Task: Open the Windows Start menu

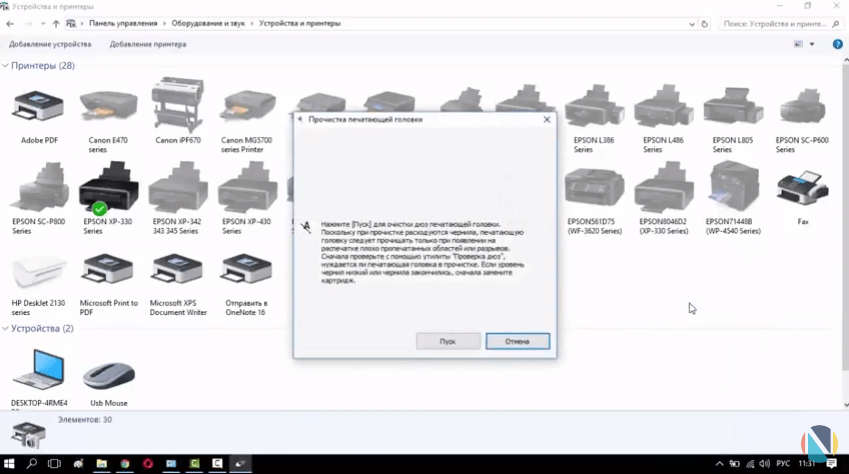Action: point(9,464)
